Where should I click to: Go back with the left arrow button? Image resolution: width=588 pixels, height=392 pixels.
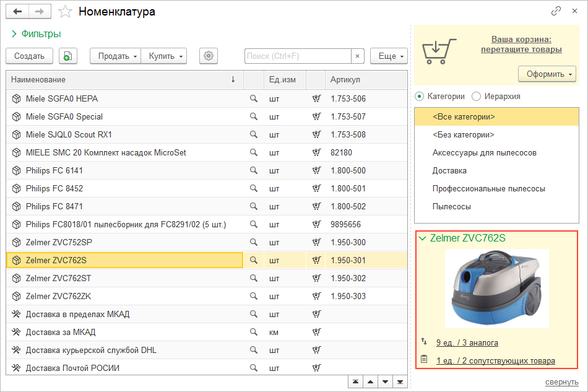[17, 12]
